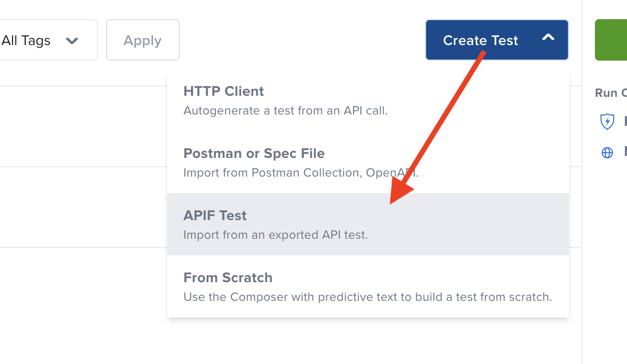
Task: Open the All Tags filter dropdown
Action: (41, 40)
